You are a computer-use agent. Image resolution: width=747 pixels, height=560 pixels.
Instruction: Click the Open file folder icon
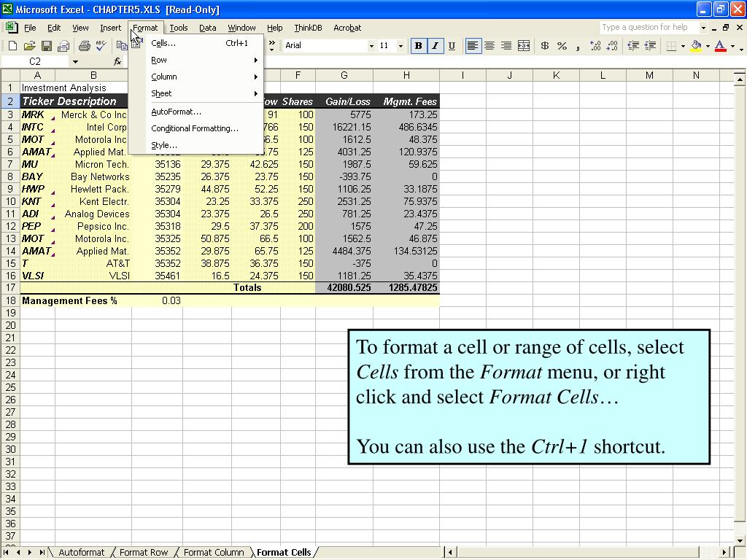coord(29,46)
